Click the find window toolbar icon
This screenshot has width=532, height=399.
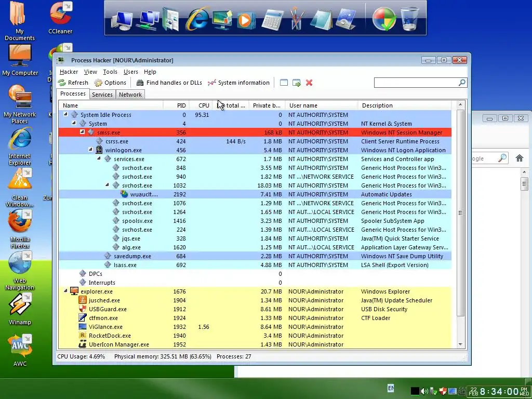284,83
